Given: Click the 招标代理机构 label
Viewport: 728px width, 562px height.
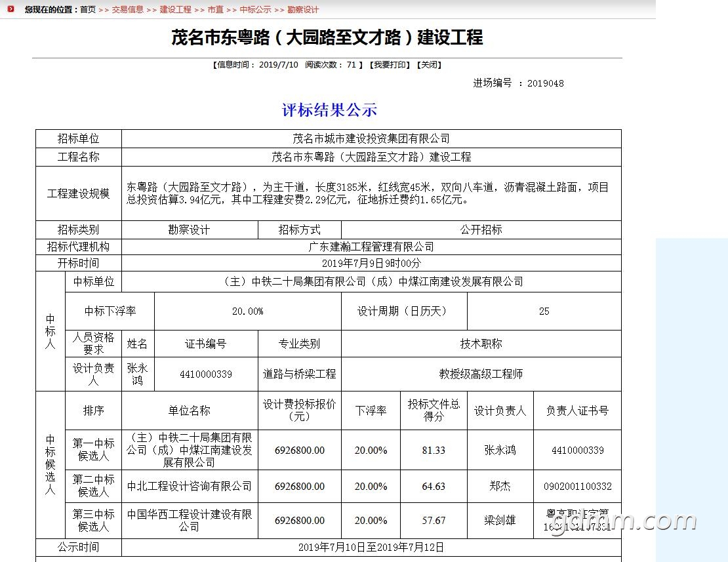Looking at the screenshot, I should tap(79, 247).
